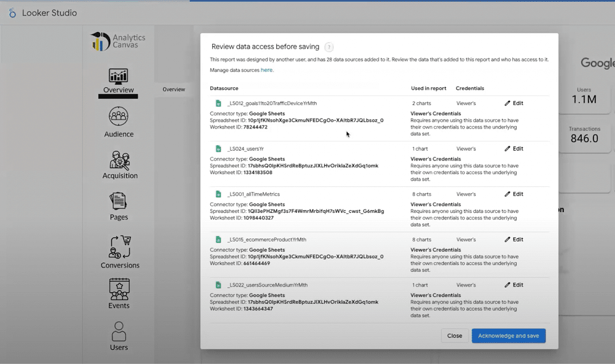
Task: Select the Acquisition icon in sidebar
Action: coord(119,160)
